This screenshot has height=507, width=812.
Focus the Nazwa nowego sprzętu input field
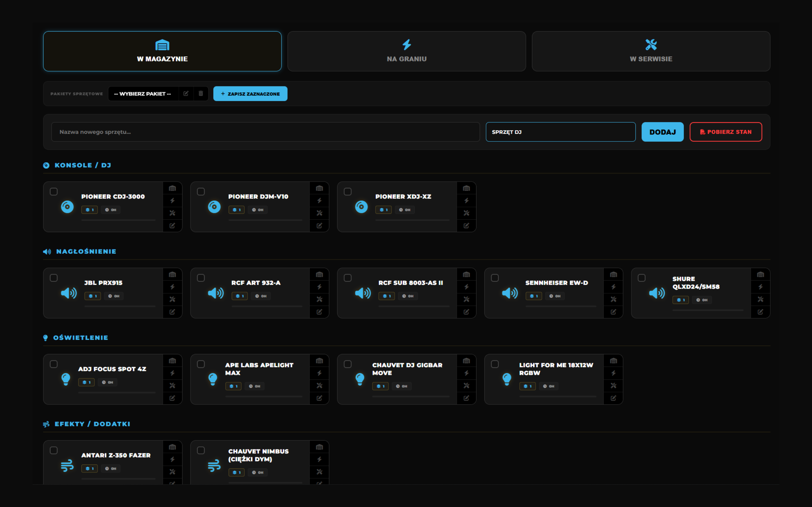[x=265, y=132]
